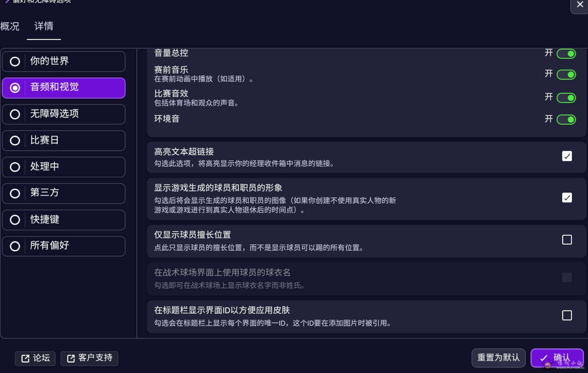Screen dimensions: 588x373
Task: Toggle the 比赛音效 switch
Action: [566, 98]
